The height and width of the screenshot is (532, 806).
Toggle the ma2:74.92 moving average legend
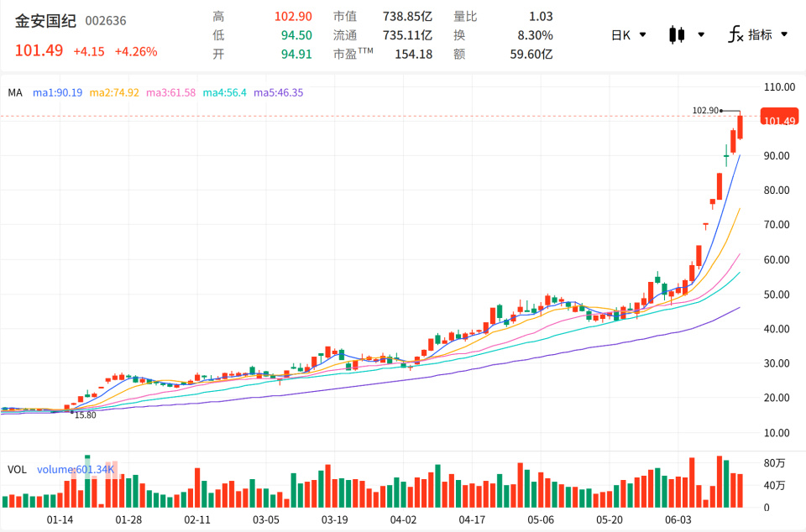coord(114,93)
